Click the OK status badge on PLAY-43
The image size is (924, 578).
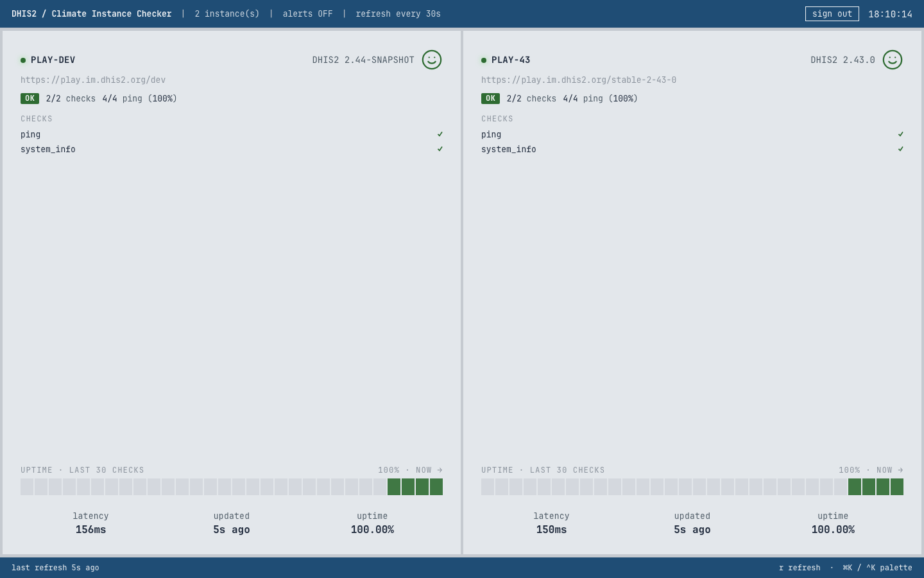(x=490, y=98)
